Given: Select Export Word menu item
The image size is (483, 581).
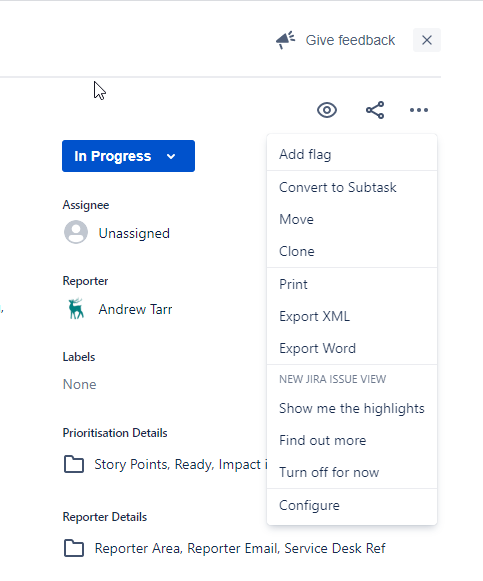Looking at the screenshot, I should [x=352, y=348].
